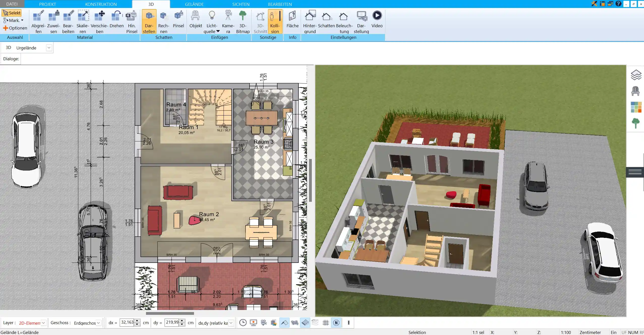Click the monitor with star icon
Screen dimensions: 644x335
coord(253,323)
